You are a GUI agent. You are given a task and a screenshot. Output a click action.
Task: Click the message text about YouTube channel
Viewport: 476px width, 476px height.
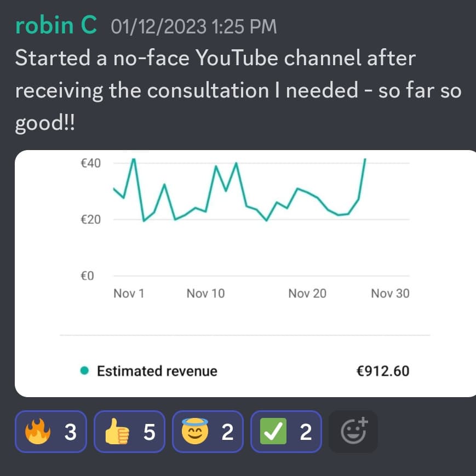(238, 90)
